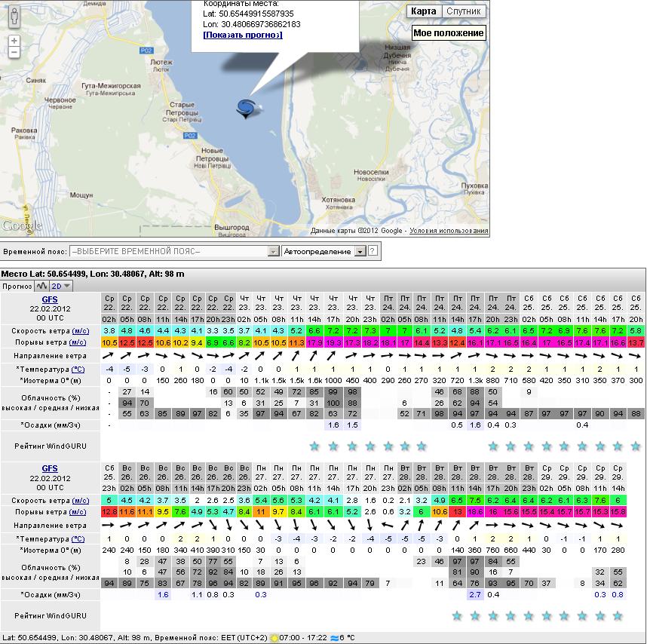Click the blue spot marker on the map
Image resolution: width=647 pixels, height=644 pixels.
pos(246,109)
